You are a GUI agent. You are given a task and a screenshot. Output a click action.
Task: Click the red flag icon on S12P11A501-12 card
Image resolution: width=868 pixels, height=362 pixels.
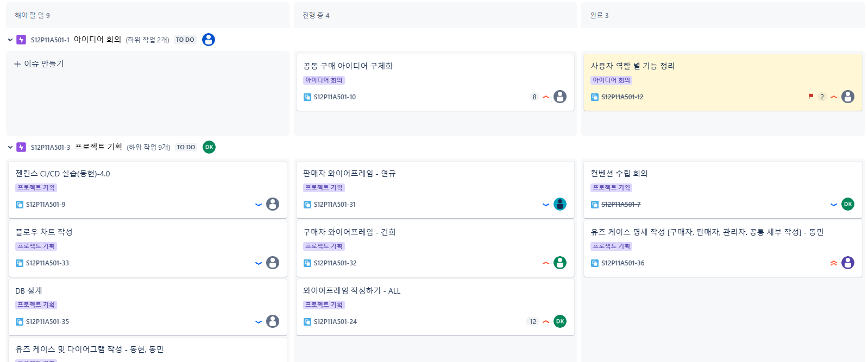[810, 97]
